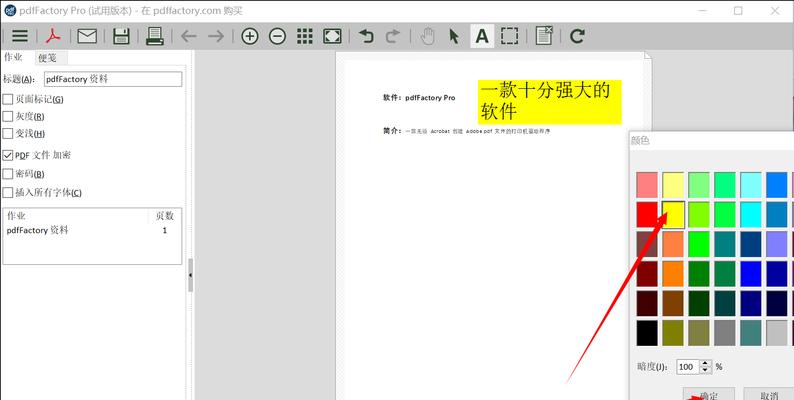Viewport: 794px width, 400px height.
Task: Pick the olive color swatch
Action: point(673,333)
